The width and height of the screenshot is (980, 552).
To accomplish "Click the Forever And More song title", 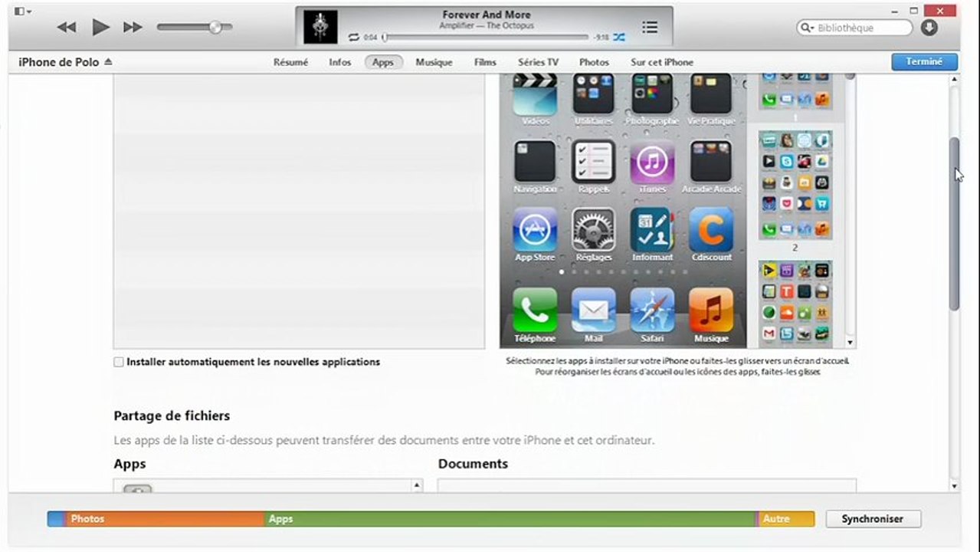I will tap(486, 15).
